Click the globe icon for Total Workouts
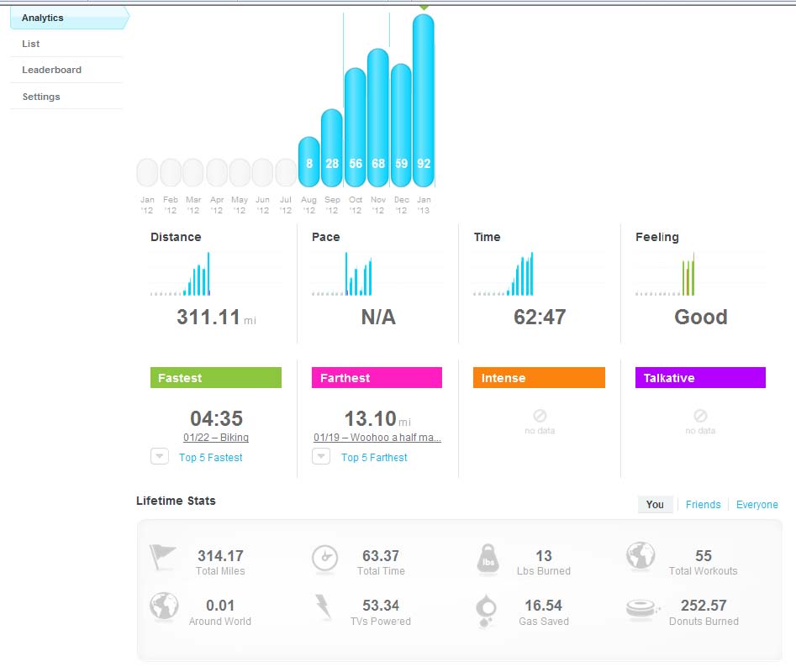796x672 pixels. 640,556
